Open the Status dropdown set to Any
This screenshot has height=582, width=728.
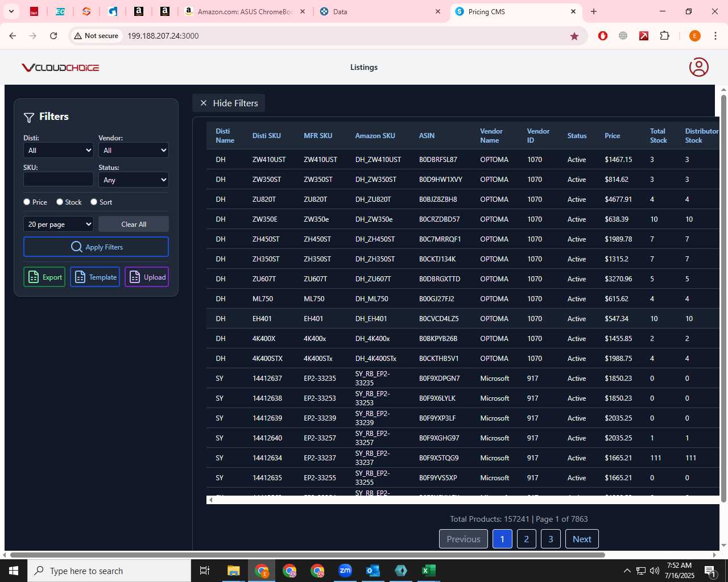tap(134, 180)
